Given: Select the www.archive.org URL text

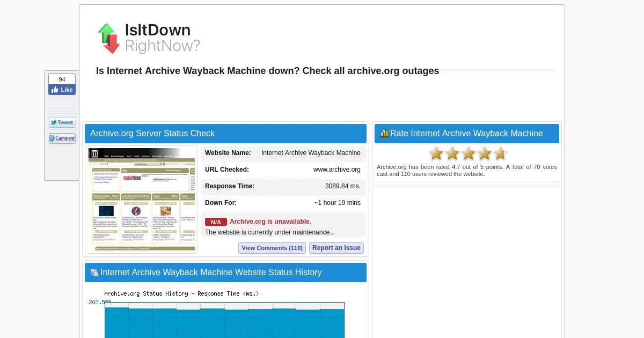Looking at the screenshot, I should tap(337, 170).
